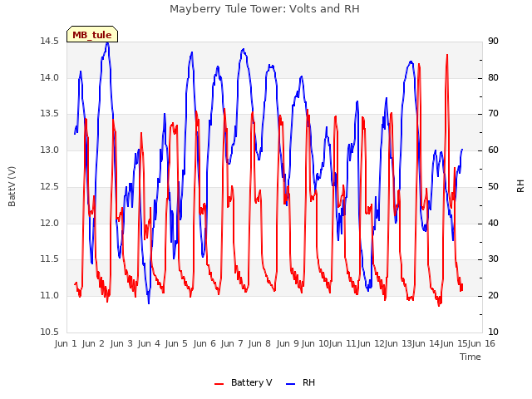The height and width of the screenshot is (399, 532).
Task: Click the 80 RH tick label
Action: pos(493,77)
